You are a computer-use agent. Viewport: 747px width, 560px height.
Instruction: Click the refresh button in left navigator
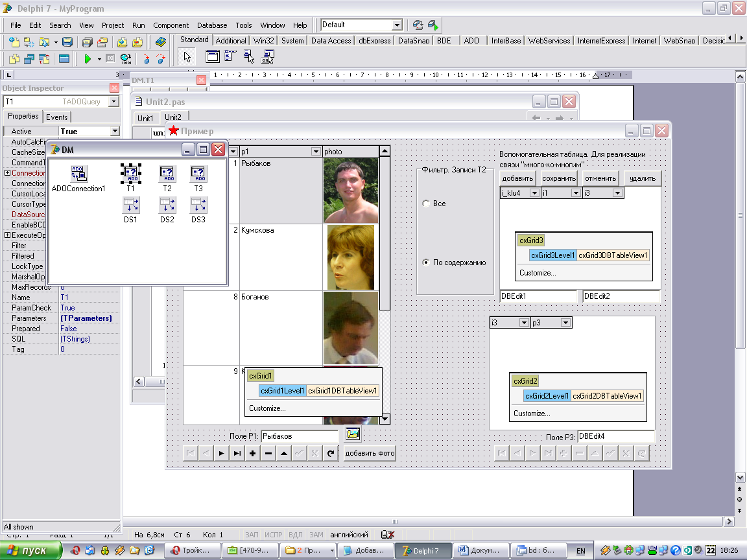331,453
